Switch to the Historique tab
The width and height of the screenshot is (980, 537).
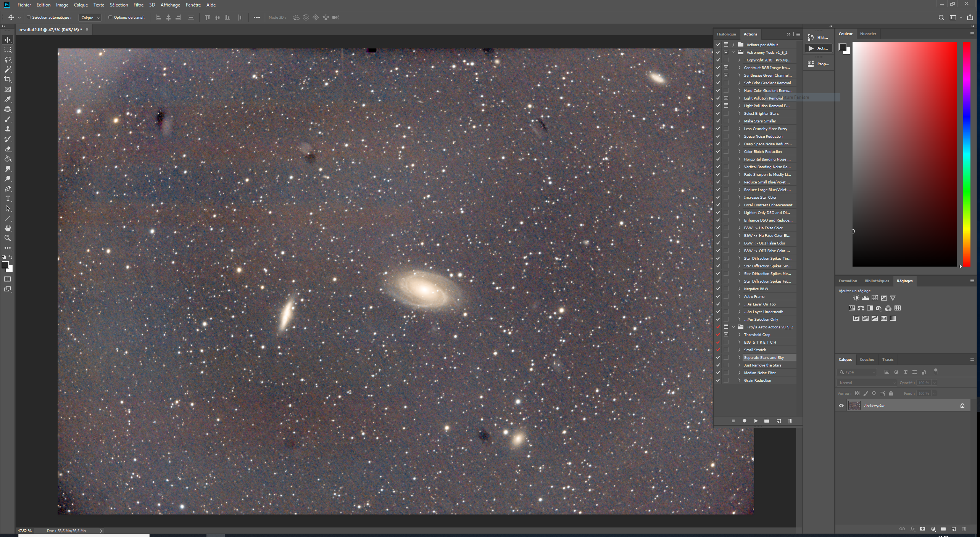(726, 34)
